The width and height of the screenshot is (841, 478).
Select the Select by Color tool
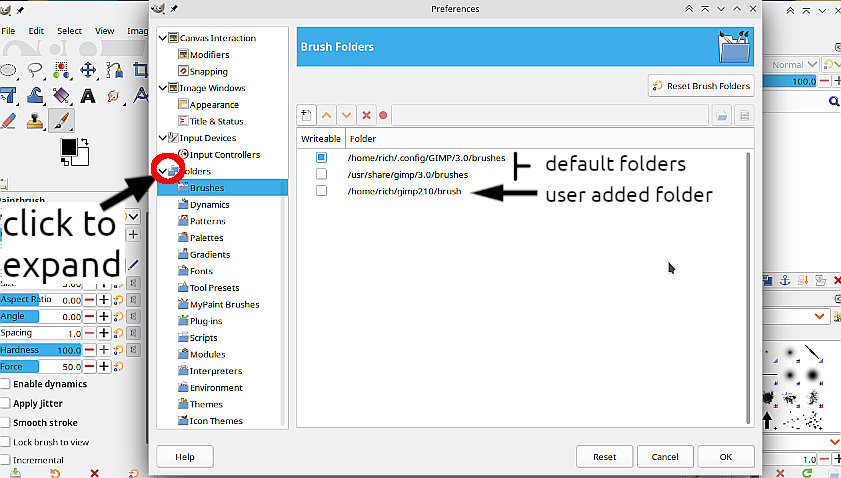(61, 70)
